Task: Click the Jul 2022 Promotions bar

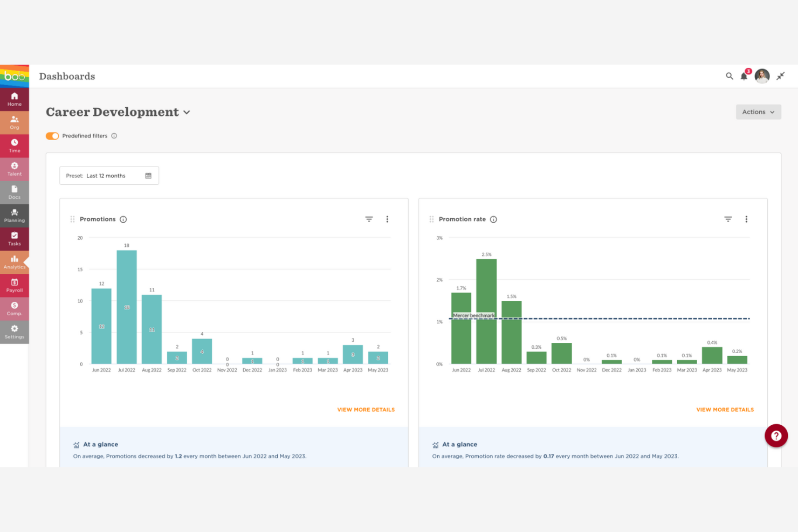Action: pyautogui.click(x=127, y=307)
